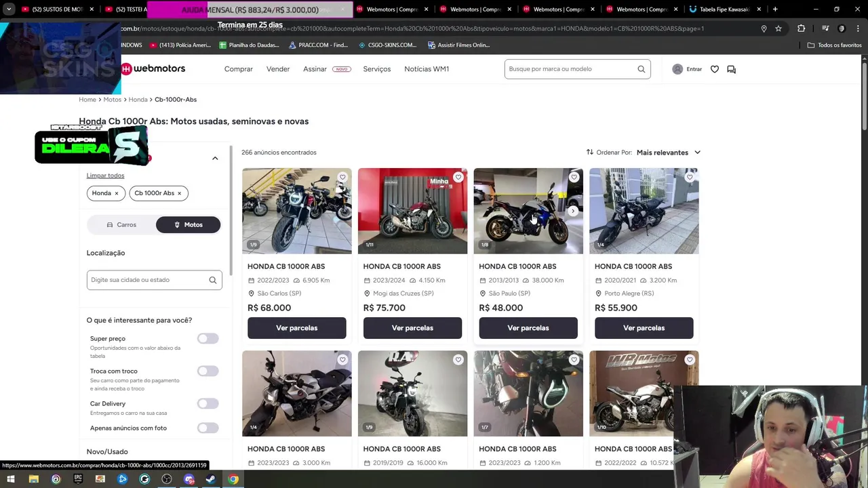Click the Limpar todos link

tap(105, 176)
